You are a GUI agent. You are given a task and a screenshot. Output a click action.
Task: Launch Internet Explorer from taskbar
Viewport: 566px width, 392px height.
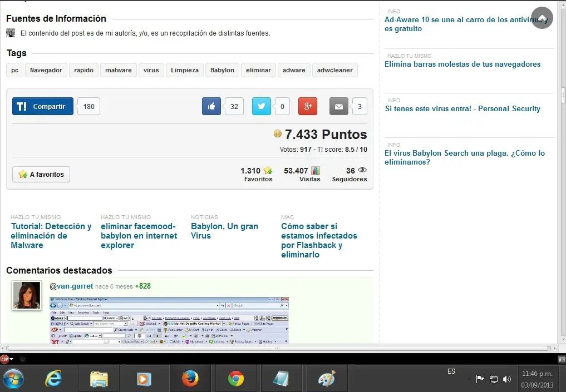pos(53,379)
